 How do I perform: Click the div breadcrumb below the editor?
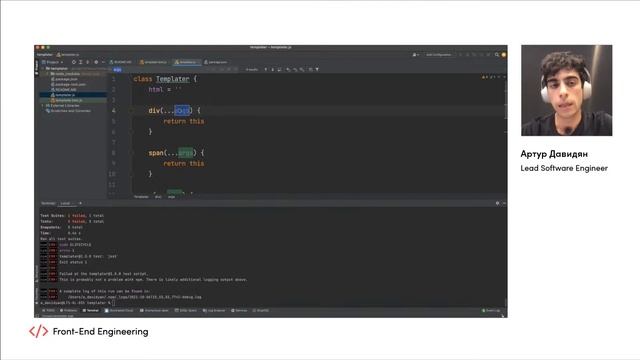pos(158,197)
